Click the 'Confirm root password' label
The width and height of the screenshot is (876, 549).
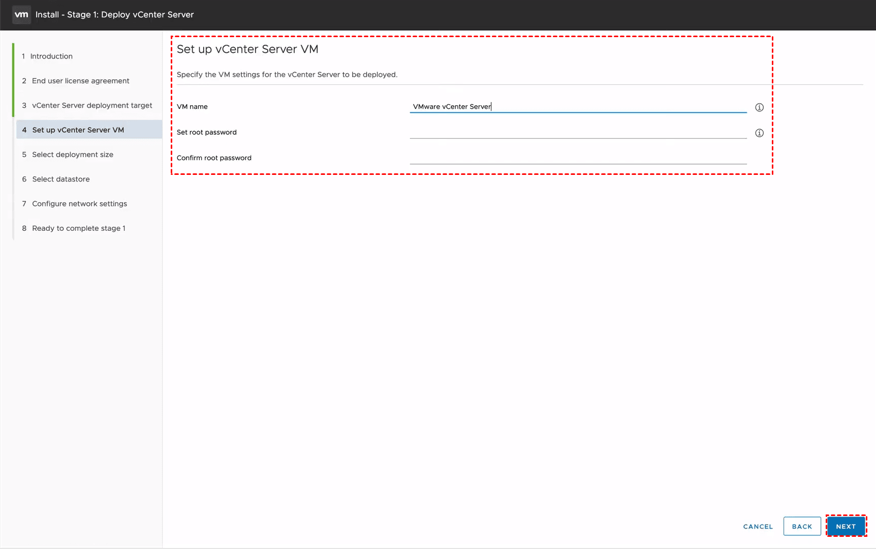pyautogui.click(x=214, y=158)
